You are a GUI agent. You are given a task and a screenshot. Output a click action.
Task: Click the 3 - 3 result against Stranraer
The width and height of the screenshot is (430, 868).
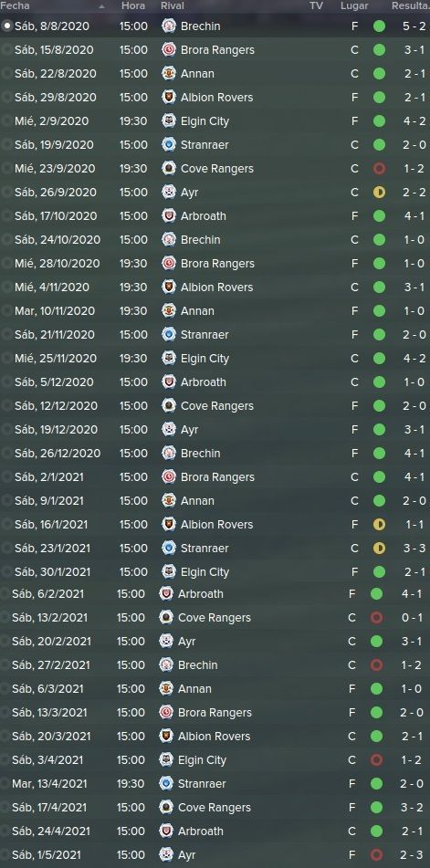pos(414,548)
